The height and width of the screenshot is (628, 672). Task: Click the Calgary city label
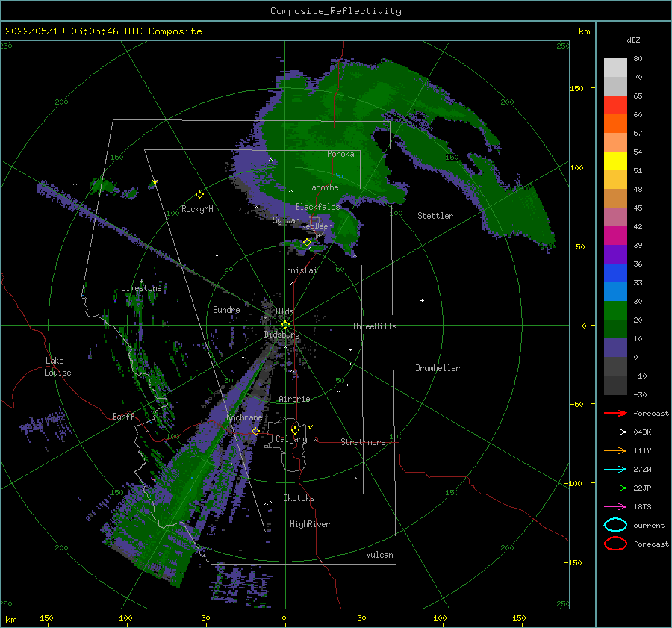click(291, 439)
